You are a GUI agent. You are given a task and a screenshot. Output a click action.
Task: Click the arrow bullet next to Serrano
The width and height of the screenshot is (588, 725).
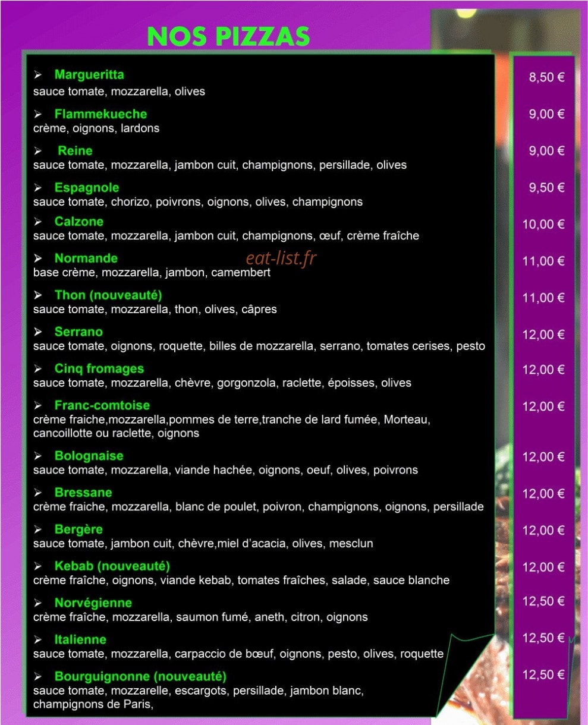[38, 332]
